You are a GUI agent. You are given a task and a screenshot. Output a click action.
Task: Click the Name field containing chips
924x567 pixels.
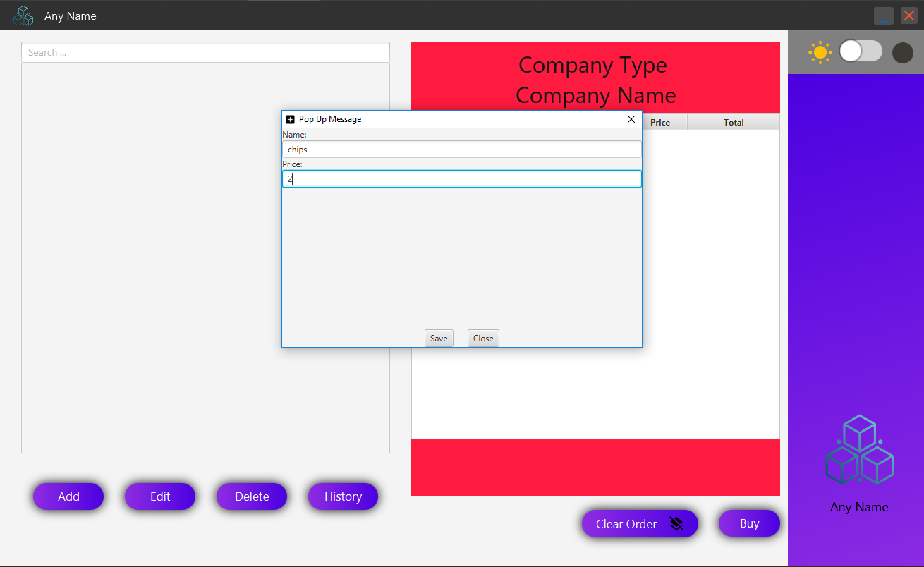[x=462, y=149]
